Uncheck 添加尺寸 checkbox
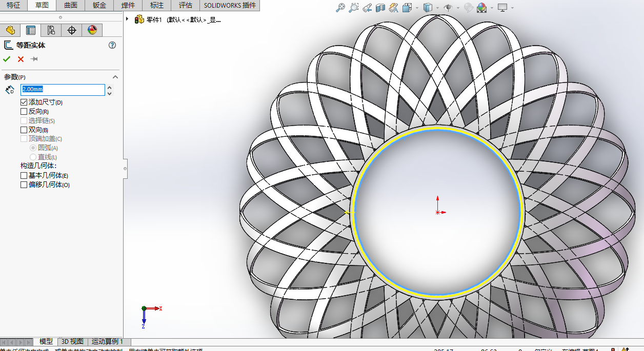Viewport: 644px width, 351px height. click(24, 102)
